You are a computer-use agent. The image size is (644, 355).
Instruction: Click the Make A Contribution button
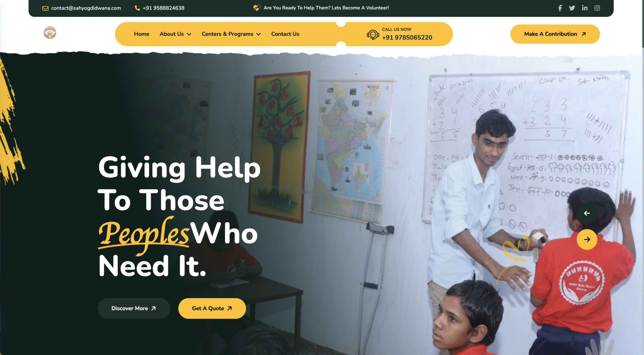[555, 34]
